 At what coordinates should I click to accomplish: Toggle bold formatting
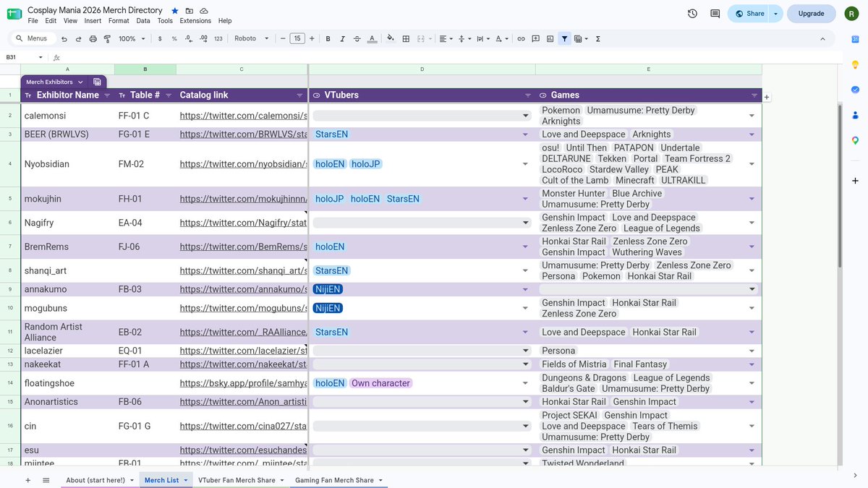tap(328, 38)
